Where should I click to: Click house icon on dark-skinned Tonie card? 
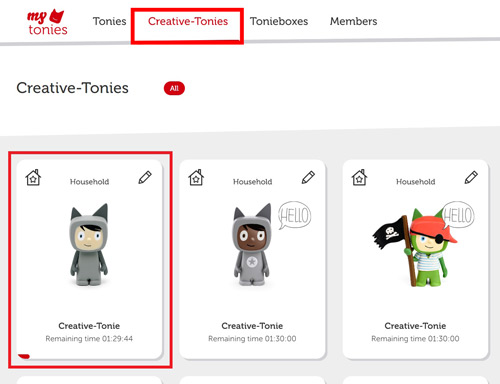pos(196,177)
